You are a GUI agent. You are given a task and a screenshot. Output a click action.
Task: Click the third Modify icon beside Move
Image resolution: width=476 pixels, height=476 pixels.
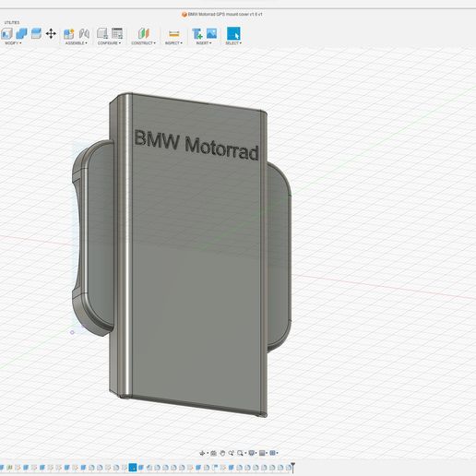point(36,33)
